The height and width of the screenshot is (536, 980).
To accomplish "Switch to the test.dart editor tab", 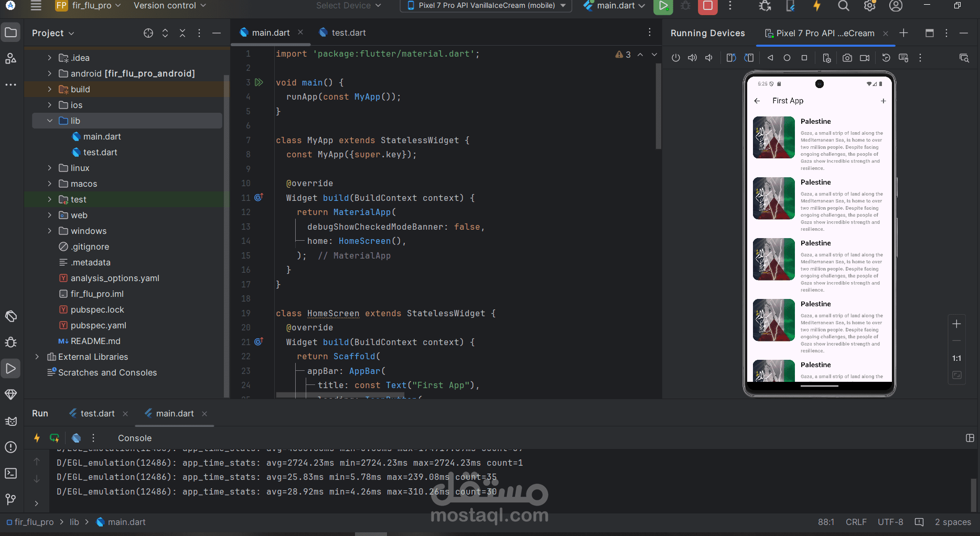I will pyautogui.click(x=342, y=33).
